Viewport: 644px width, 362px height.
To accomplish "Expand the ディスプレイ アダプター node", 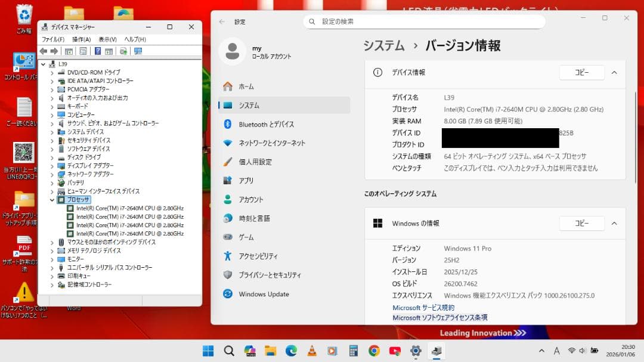I will point(52,166).
